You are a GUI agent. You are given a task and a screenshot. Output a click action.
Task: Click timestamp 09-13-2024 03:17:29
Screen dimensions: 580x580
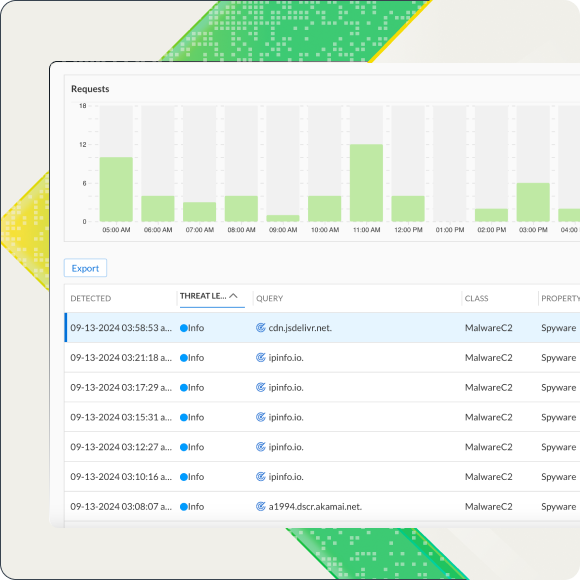(x=121, y=387)
